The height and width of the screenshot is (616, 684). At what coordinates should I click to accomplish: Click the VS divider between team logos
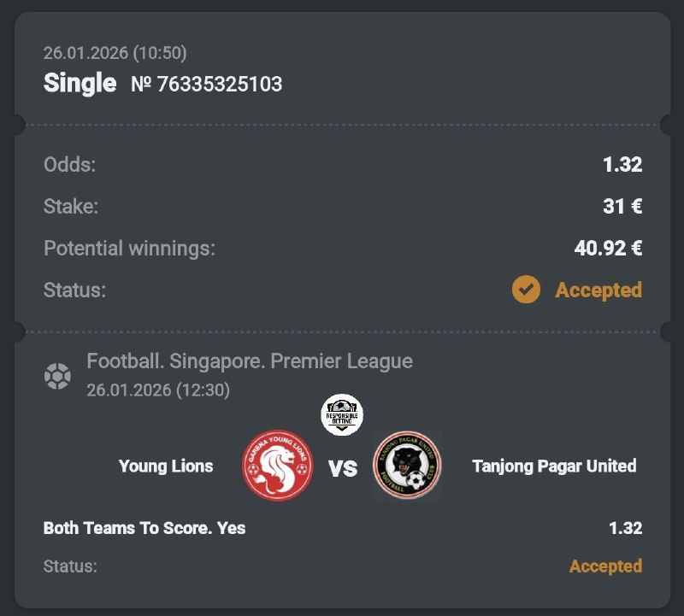coord(342,468)
